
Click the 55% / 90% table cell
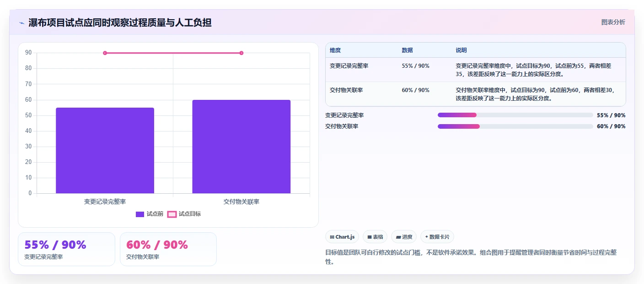click(x=416, y=66)
